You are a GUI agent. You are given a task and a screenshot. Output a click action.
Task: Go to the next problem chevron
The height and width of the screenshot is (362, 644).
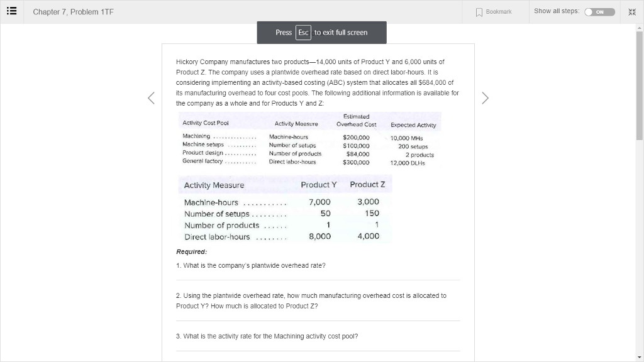pyautogui.click(x=485, y=97)
